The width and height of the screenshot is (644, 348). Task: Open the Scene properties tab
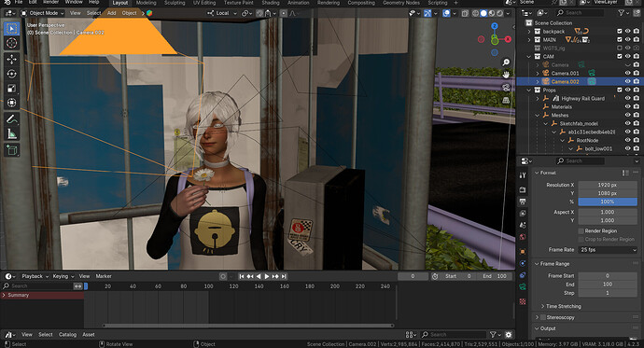coord(523,225)
